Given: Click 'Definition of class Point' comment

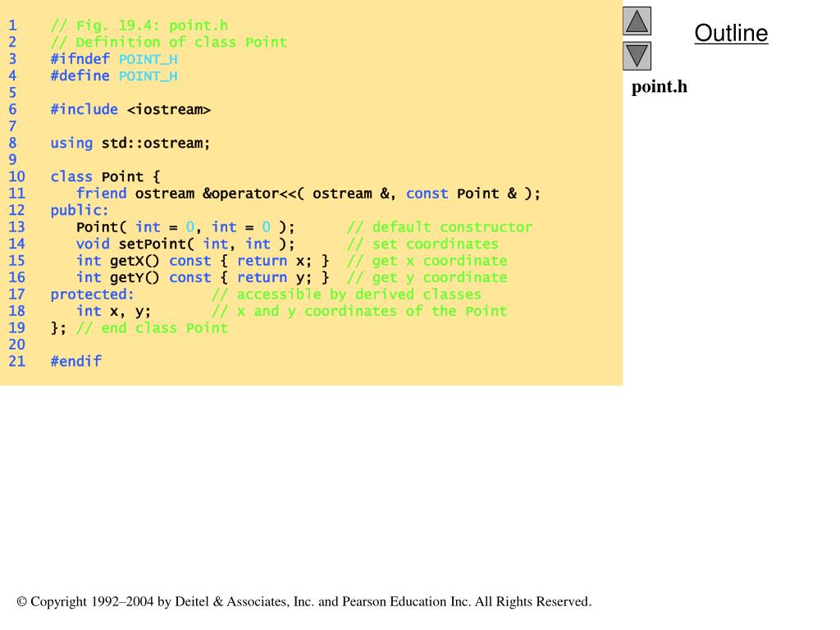Looking at the screenshot, I should (169, 43).
